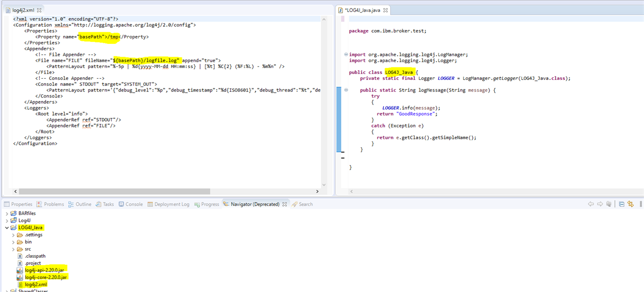Screen dimensions: 644x292
Task: Open the Search view tab
Action: pyautogui.click(x=302, y=204)
